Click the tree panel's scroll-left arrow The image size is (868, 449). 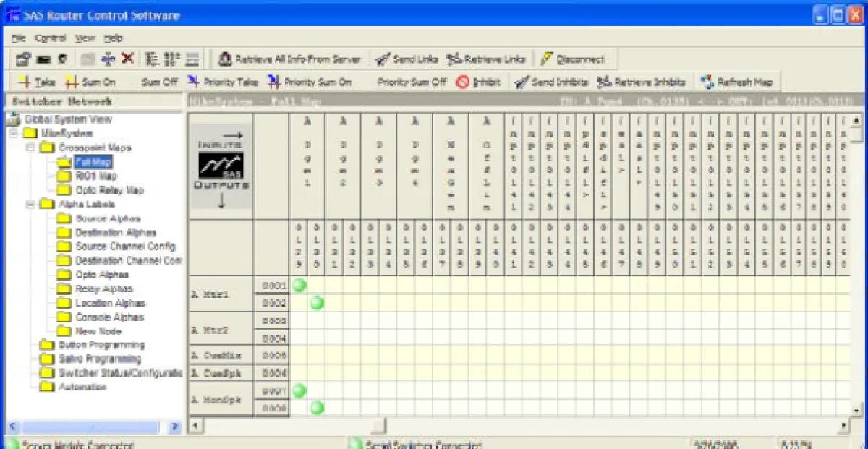pyautogui.click(x=11, y=427)
